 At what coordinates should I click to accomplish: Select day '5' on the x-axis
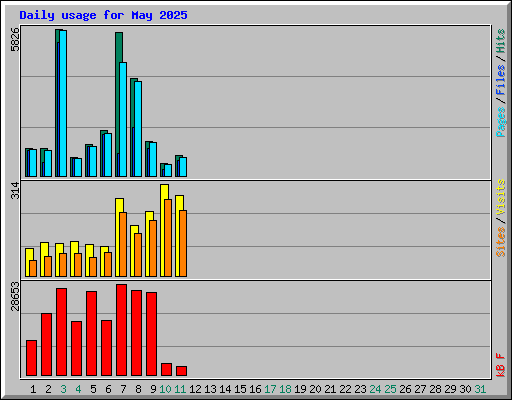coord(93,389)
